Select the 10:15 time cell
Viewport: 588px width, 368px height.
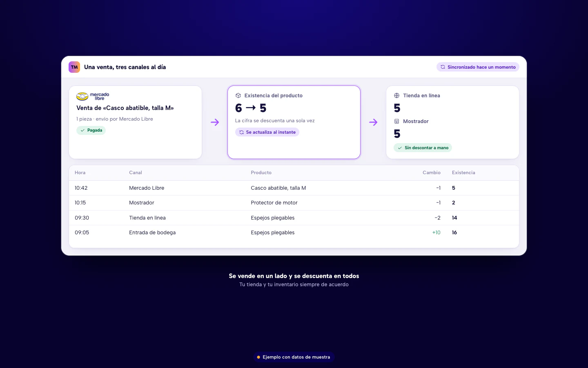tap(80, 203)
